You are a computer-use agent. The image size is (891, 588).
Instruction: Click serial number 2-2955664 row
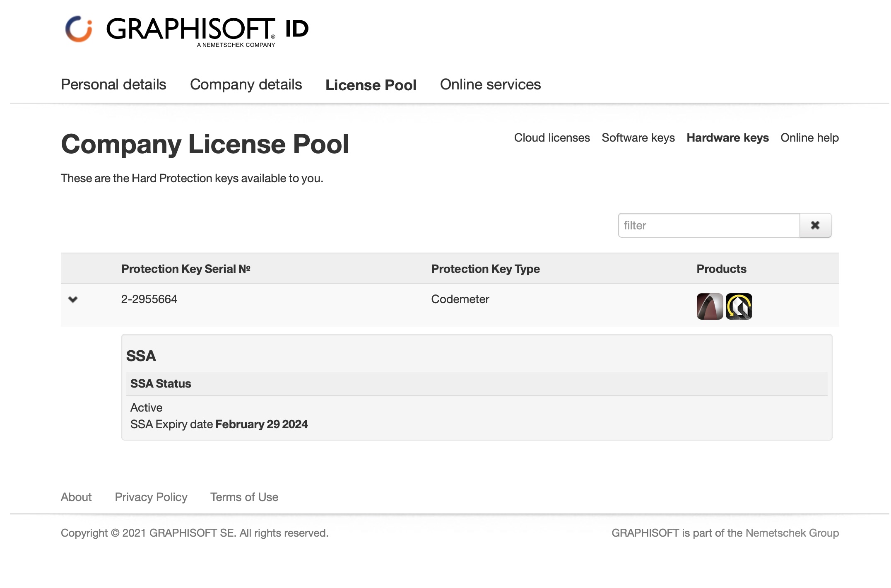(149, 299)
